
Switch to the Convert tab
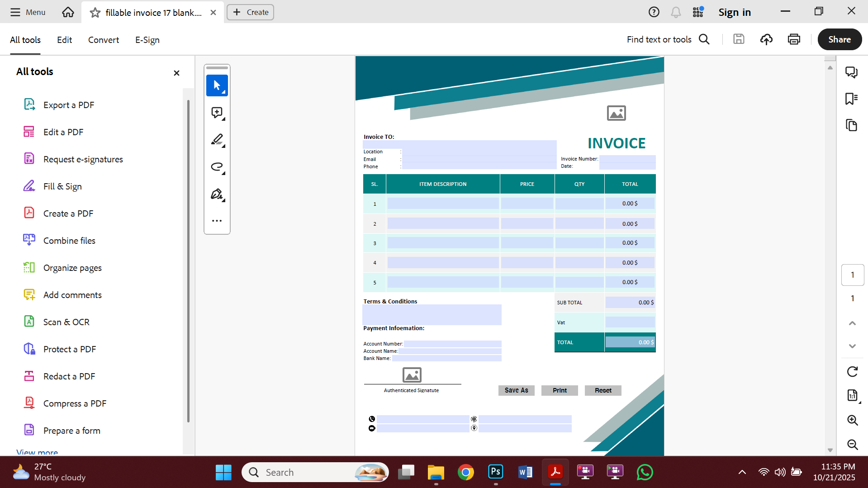click(x=103, y=40)
